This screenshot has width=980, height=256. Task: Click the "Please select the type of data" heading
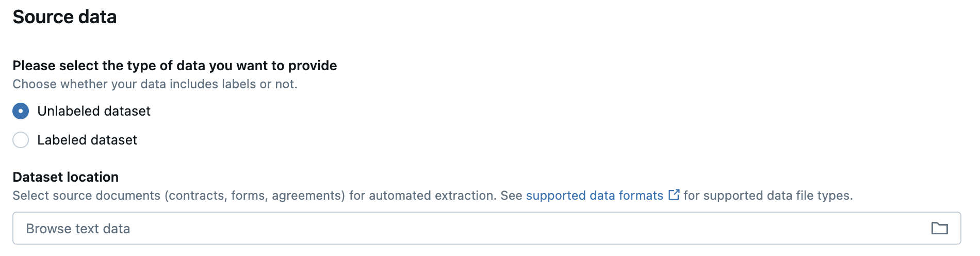tap(174, 66)
